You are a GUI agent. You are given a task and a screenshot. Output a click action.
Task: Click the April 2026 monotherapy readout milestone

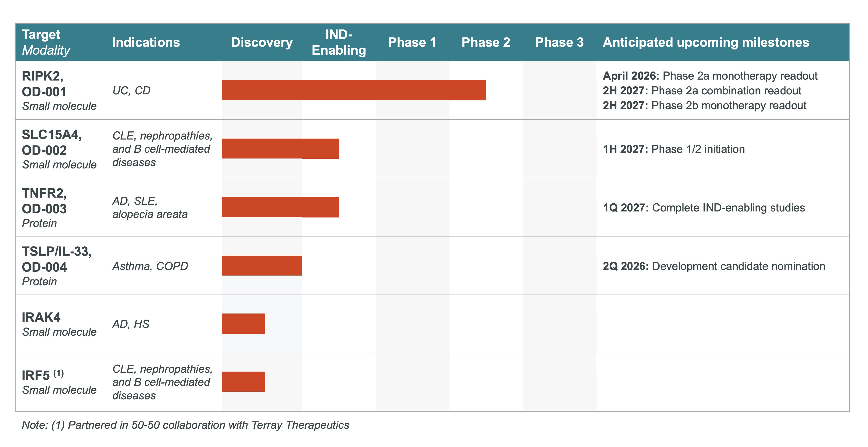[710, 75]
